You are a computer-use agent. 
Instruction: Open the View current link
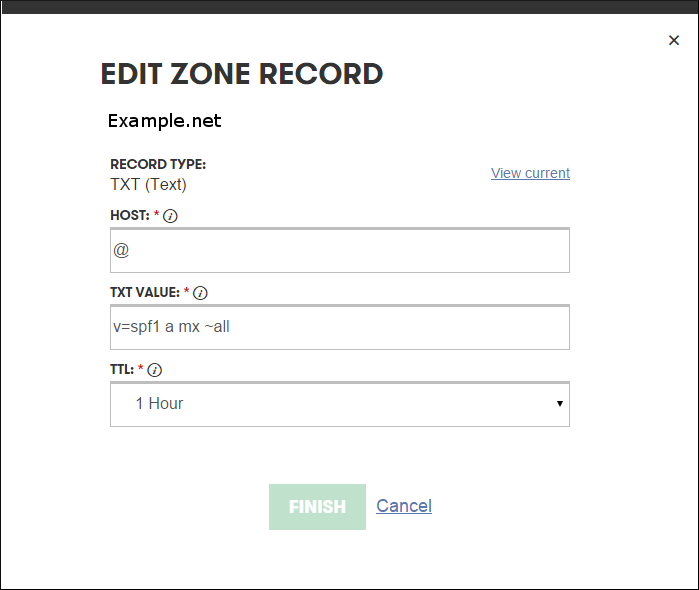530,173
